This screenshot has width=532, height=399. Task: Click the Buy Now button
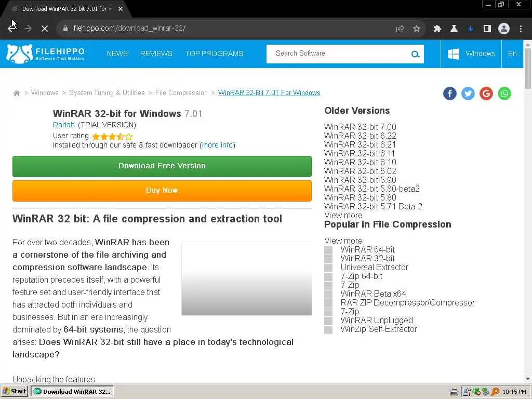tap(162, 191)
